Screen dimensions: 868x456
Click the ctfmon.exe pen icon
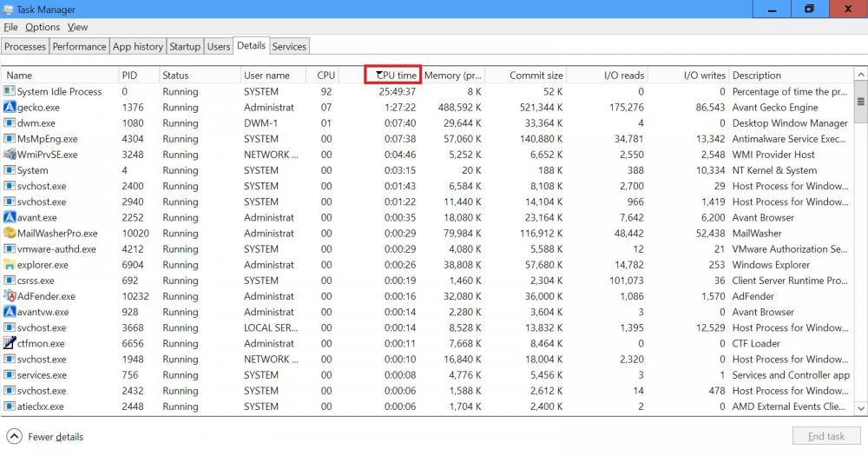[x=10, y=343]
